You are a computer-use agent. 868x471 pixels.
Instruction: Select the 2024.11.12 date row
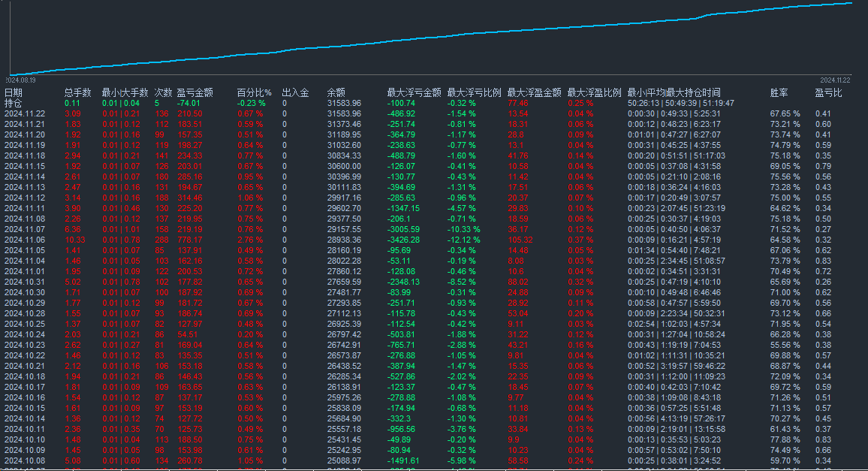[x=25, y=198]
